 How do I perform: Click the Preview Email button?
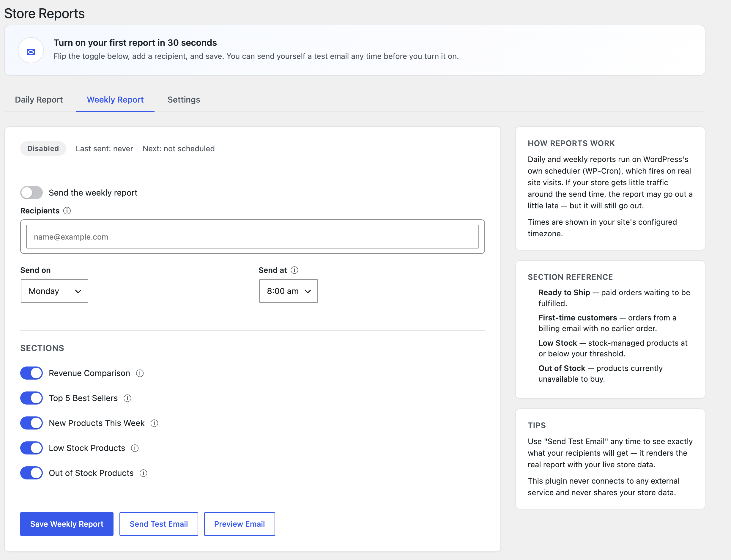pyautogui.click(x=240, y=524)
